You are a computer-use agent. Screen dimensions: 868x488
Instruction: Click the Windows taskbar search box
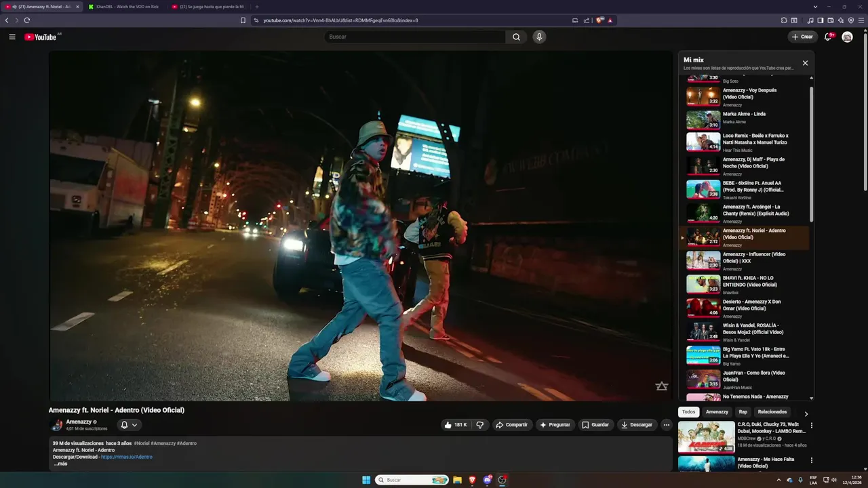412,480
